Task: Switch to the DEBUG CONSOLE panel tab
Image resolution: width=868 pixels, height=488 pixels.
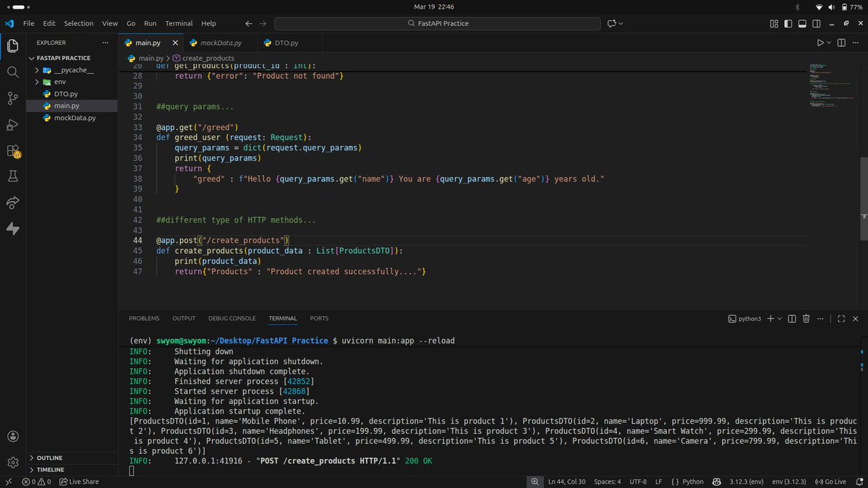Action: click(x=232, y=318)
